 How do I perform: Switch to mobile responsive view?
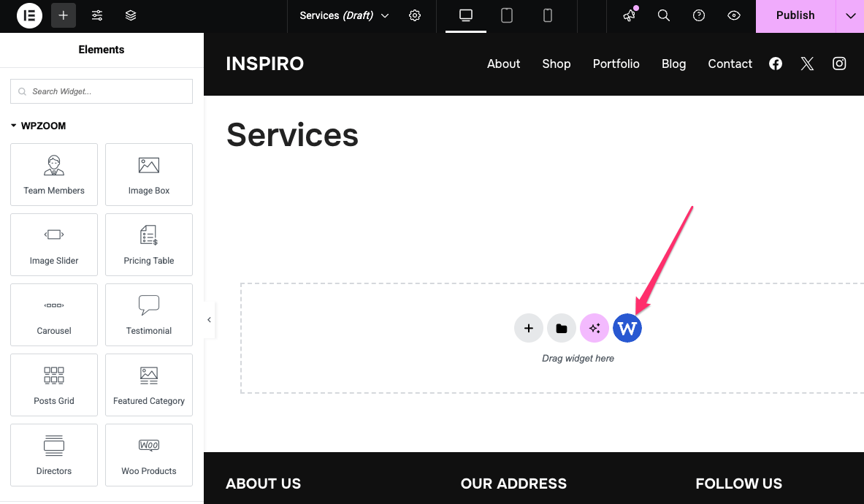pos(548,15)
